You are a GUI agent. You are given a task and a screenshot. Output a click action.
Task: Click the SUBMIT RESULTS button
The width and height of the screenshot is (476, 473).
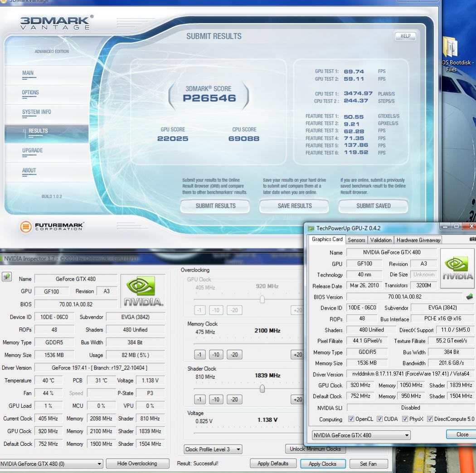click(x=215, y=206)
